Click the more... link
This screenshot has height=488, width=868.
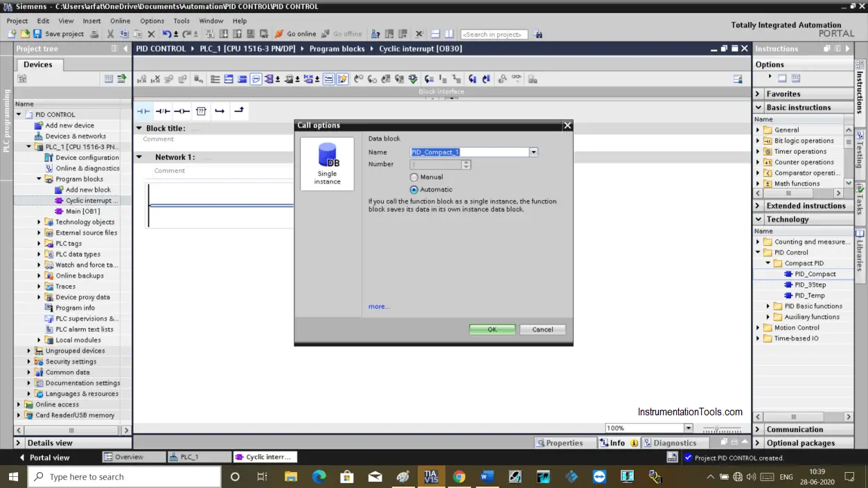(379, 307)
